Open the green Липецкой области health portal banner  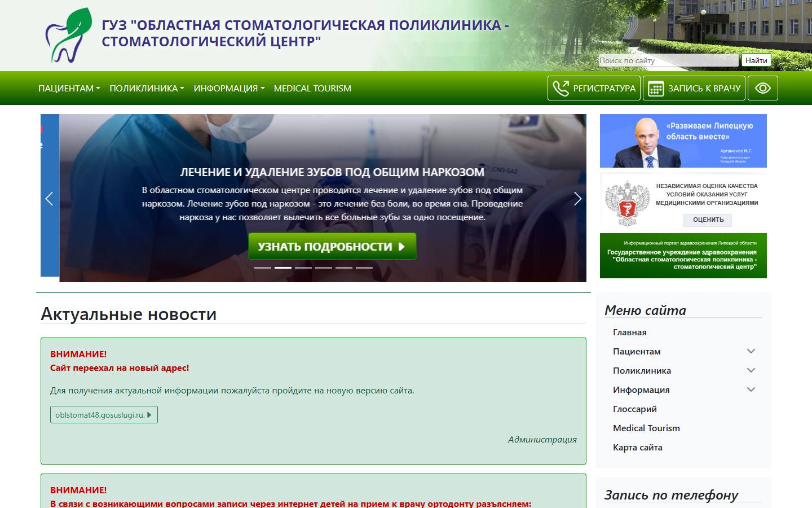click(x=683, y=256)
